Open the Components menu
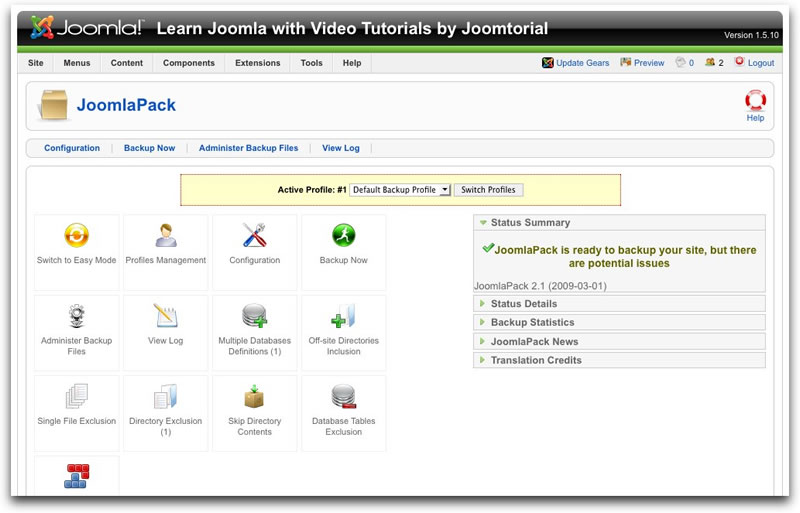 coord(189,63)
